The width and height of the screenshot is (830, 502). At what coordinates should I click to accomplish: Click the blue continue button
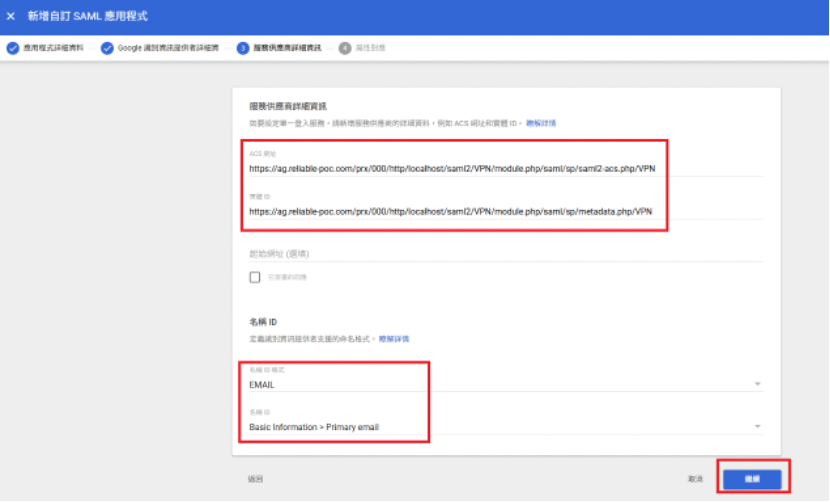pos(752,479)
